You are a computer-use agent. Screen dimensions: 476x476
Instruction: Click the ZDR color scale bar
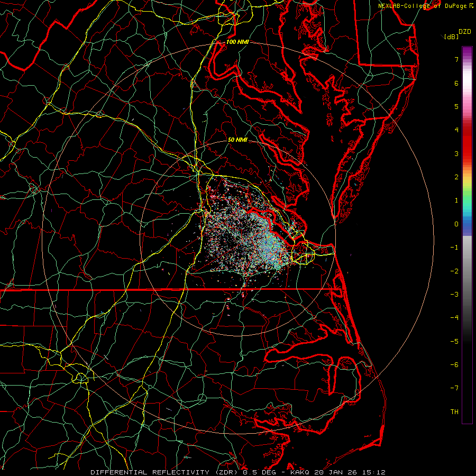(467, 235)
